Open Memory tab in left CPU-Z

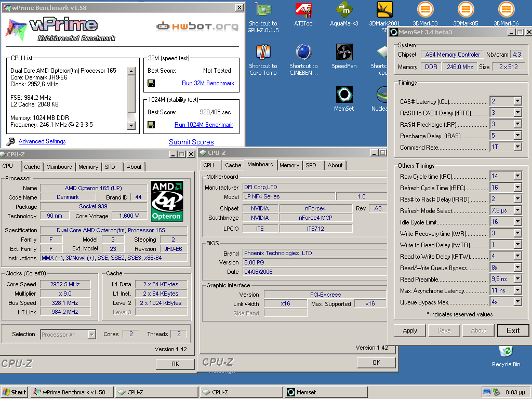pos(88,167)
